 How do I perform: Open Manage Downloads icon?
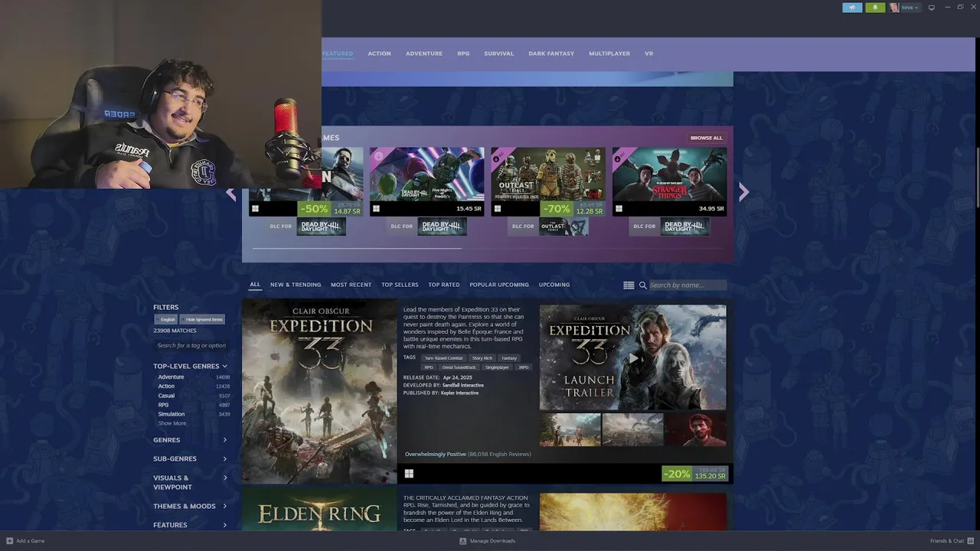(x=463, y=541)
